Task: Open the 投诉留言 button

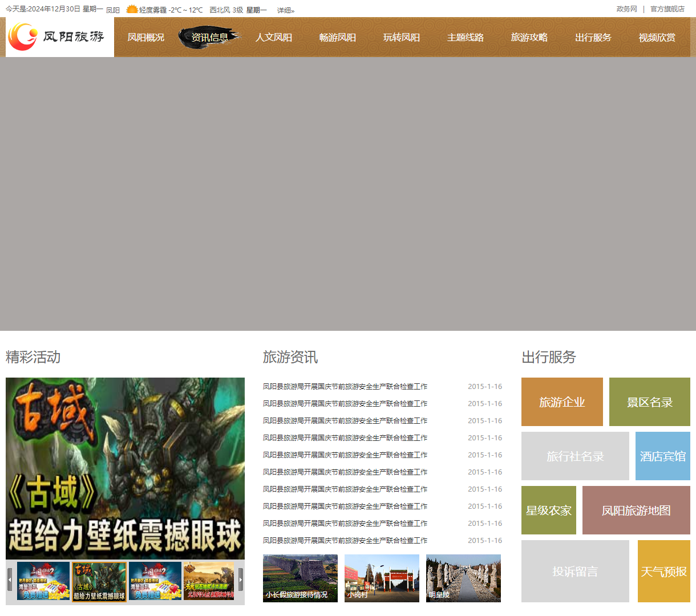Action: coord(574,570)
